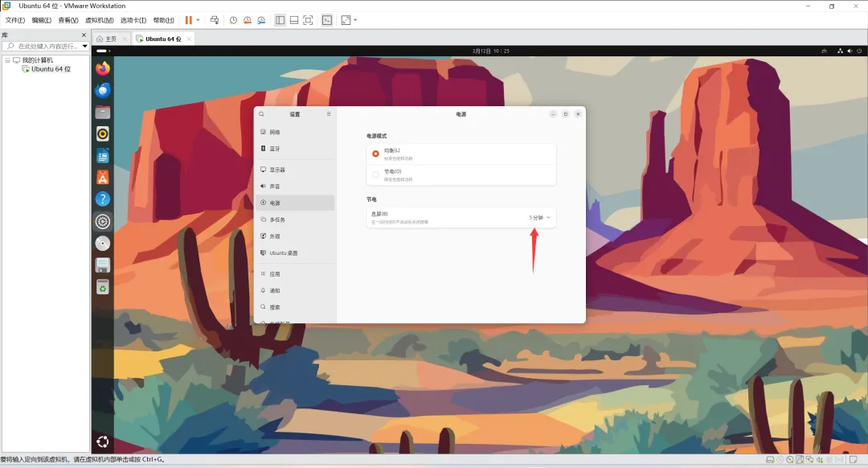This screenshot has height=468, width=868.
Task: Open the 文件(F) menu
Action: tap(15, 20)
